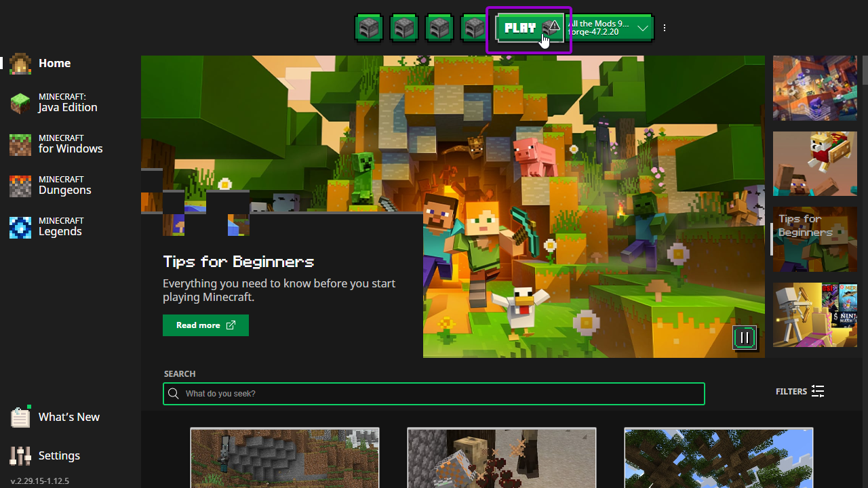Open Minecraft Dungeons from the sidebar

64,186
